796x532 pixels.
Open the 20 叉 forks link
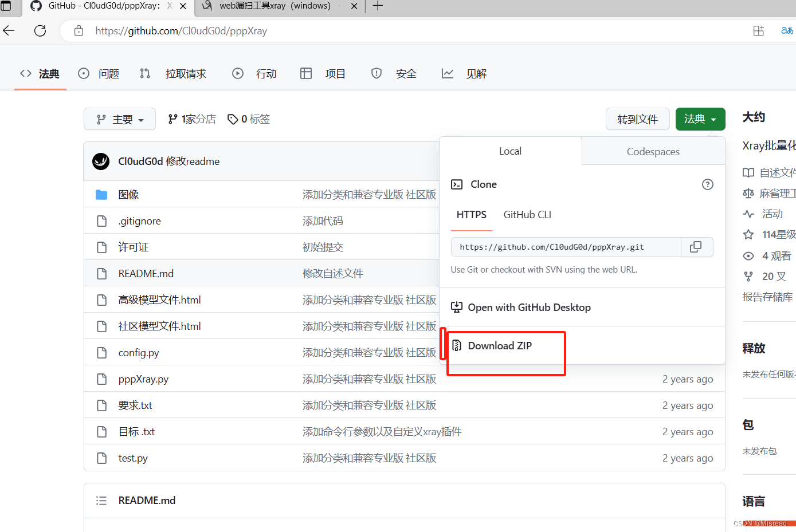point(774,277)
